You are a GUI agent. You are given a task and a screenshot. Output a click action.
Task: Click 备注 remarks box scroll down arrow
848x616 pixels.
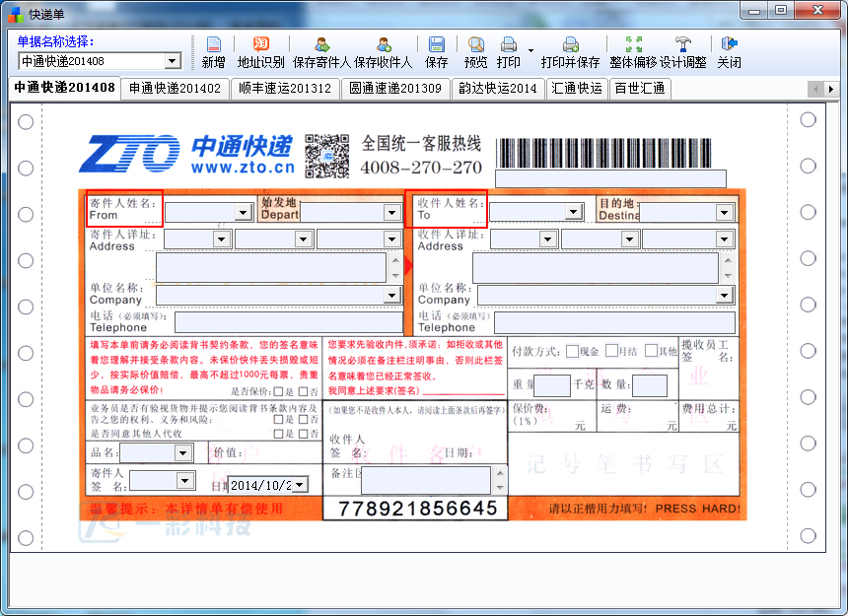point(500,487)
